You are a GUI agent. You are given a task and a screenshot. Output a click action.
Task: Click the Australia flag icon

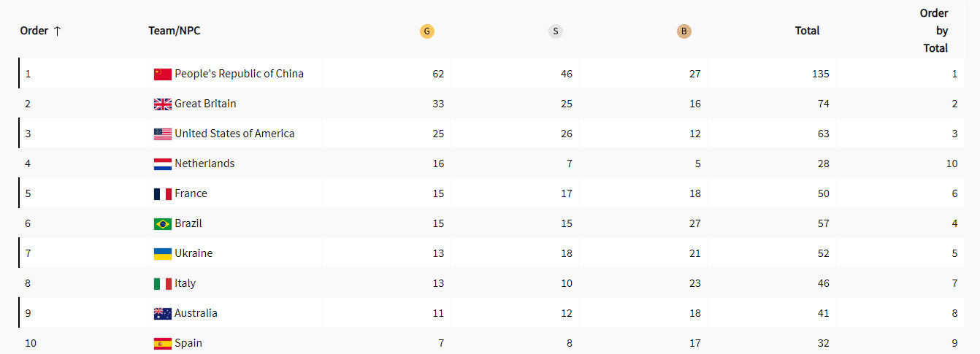[x=163, y=314]
